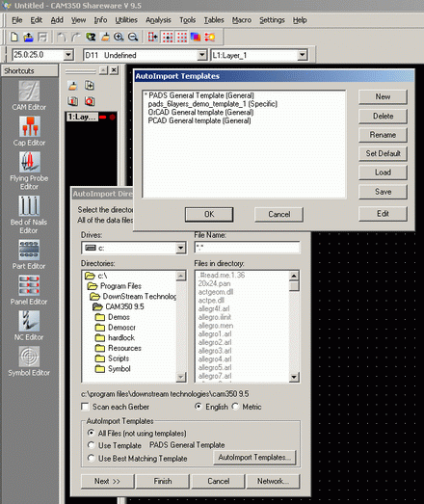
Task: Select the Use Template radio button
Action: pos(91,445)
